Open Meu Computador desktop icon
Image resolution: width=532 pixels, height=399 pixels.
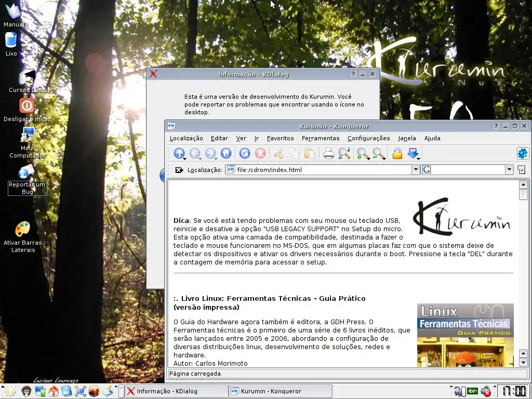coord(27,142)
